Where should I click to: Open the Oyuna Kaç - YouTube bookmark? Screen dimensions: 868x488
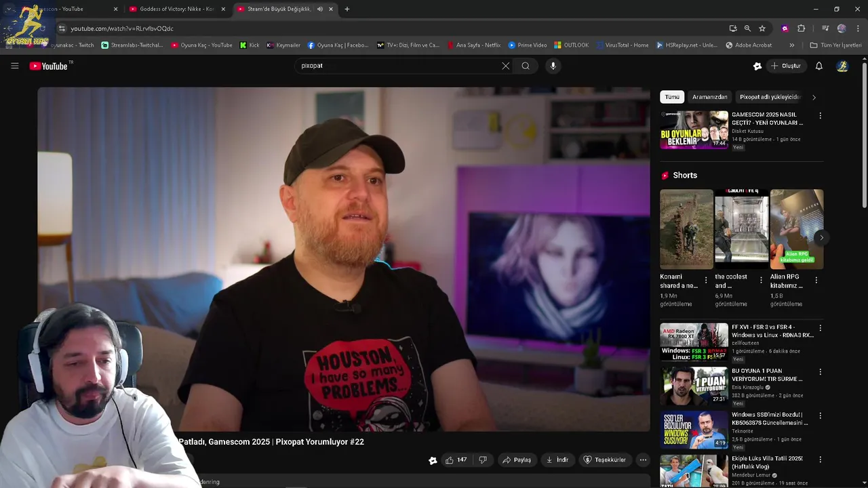pos(201,45)
